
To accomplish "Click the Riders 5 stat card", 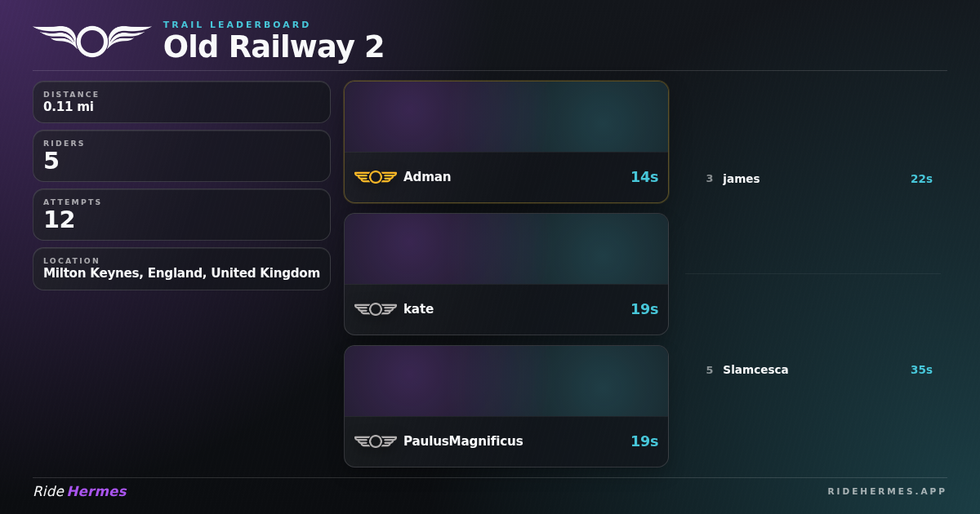I will click(x=181, y=156).
